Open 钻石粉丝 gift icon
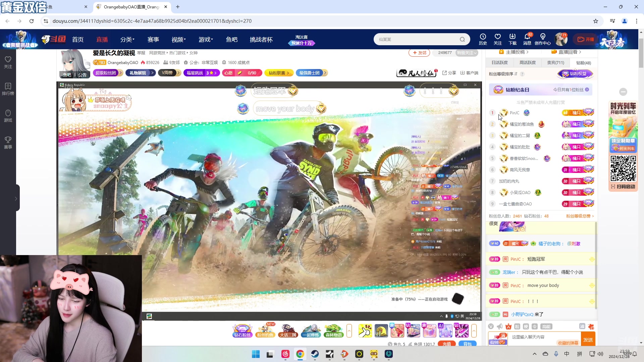This screenshot has height=362, width=644. (242, 331)
